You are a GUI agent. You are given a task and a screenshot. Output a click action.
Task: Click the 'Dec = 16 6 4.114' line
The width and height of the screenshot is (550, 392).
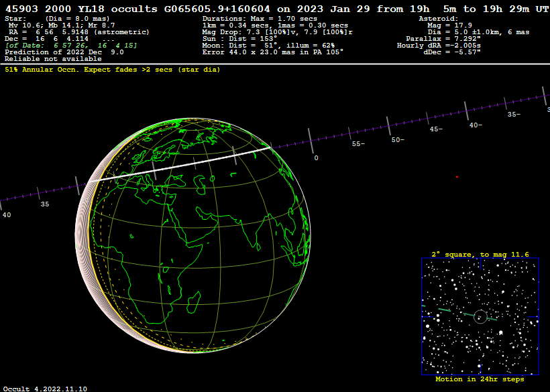pyautogui.click(x=47, y=39)
